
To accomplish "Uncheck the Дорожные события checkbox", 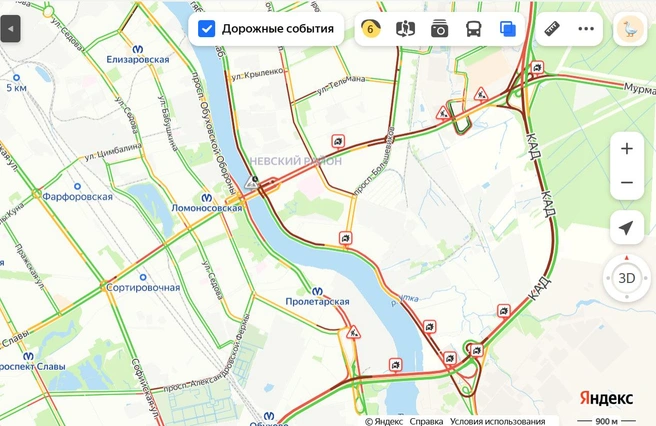I will (x=206, y=29).
